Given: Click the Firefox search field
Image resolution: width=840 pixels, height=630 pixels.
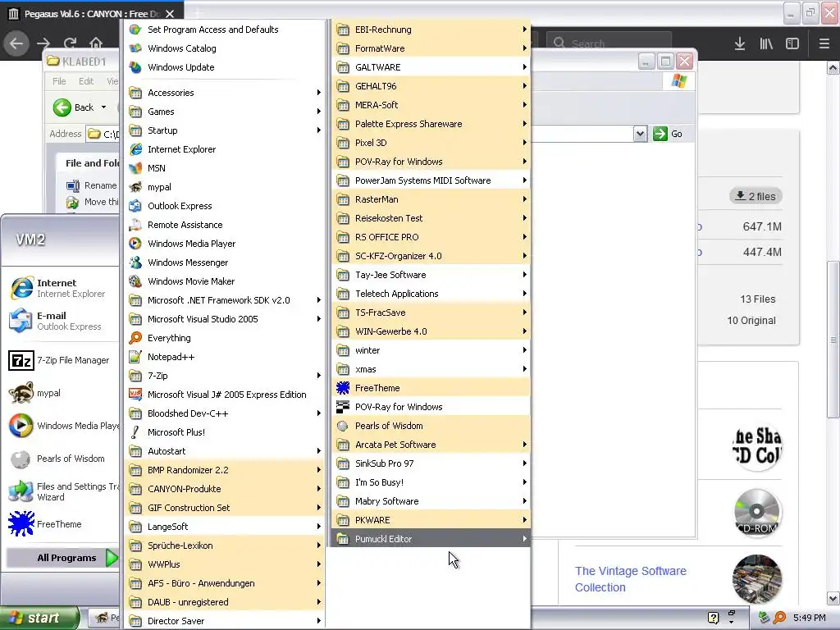Looking at the screenshot, I should coord(609,43).
